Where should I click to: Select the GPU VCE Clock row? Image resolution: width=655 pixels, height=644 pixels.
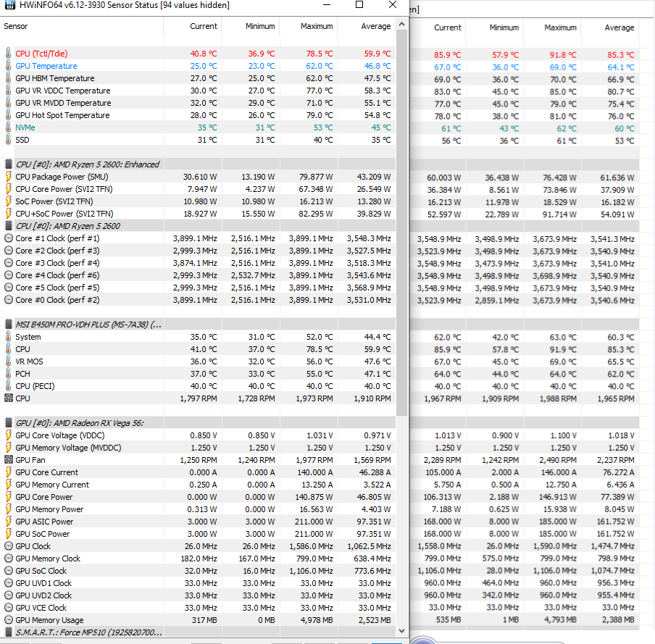(198, 608)
